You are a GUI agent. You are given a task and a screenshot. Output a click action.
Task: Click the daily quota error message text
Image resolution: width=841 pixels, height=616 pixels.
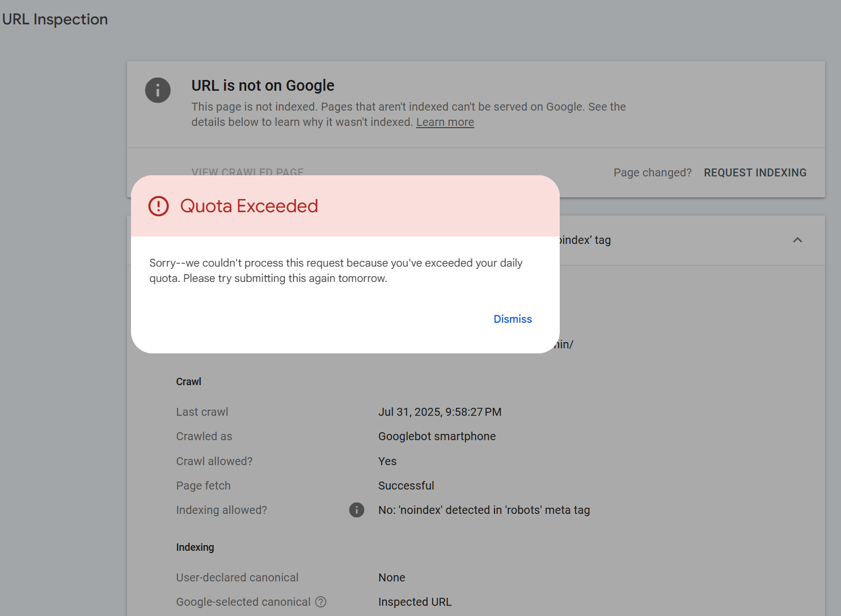point(336,271)
